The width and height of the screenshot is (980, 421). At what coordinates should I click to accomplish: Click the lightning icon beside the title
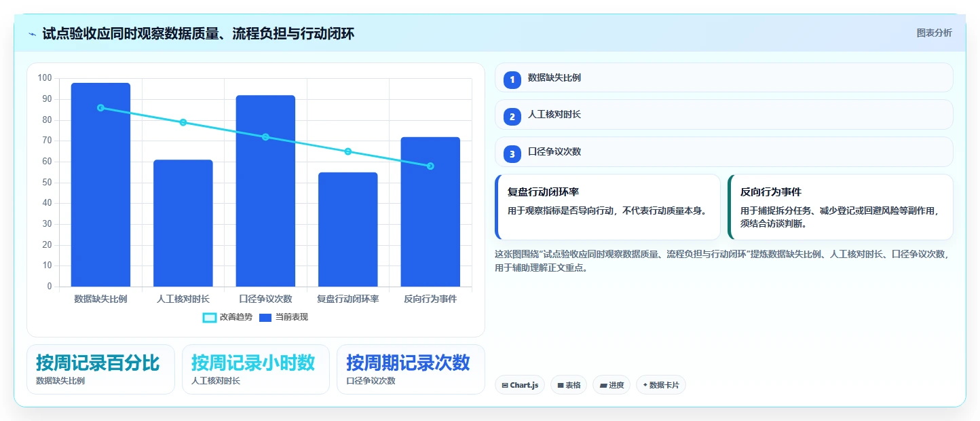32,34
